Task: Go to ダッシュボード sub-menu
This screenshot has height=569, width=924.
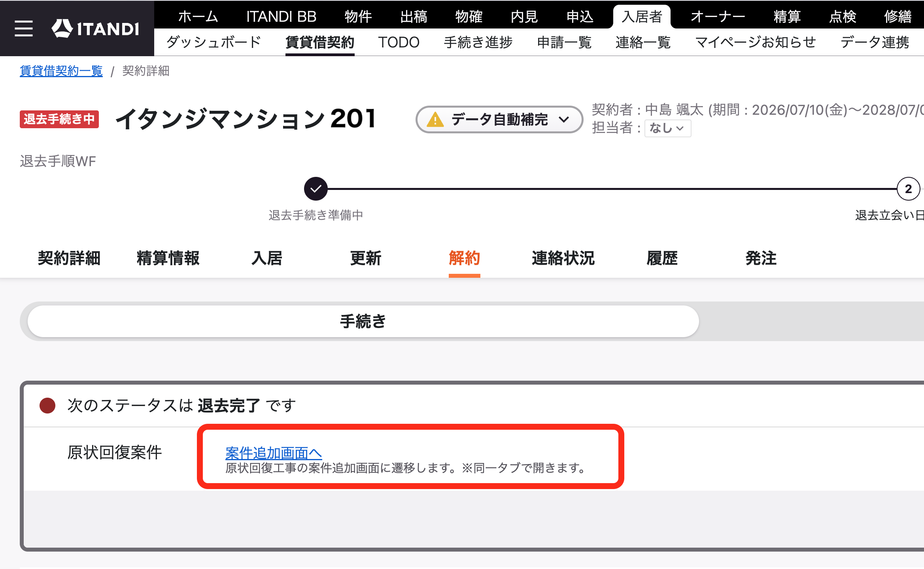Action: (214, 42)
